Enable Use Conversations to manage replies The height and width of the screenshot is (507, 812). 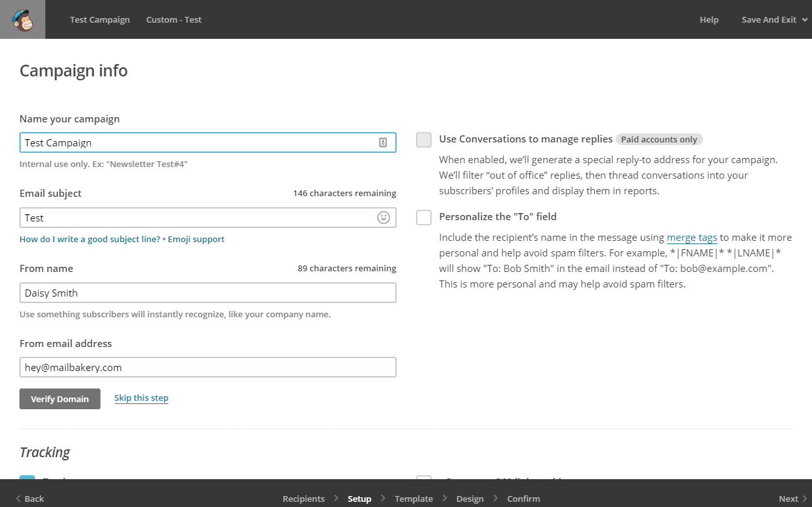pos(424,140)
